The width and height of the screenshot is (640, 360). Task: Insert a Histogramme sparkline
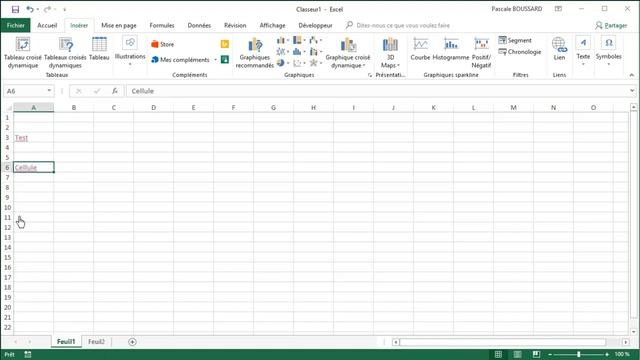coord(451,49)
